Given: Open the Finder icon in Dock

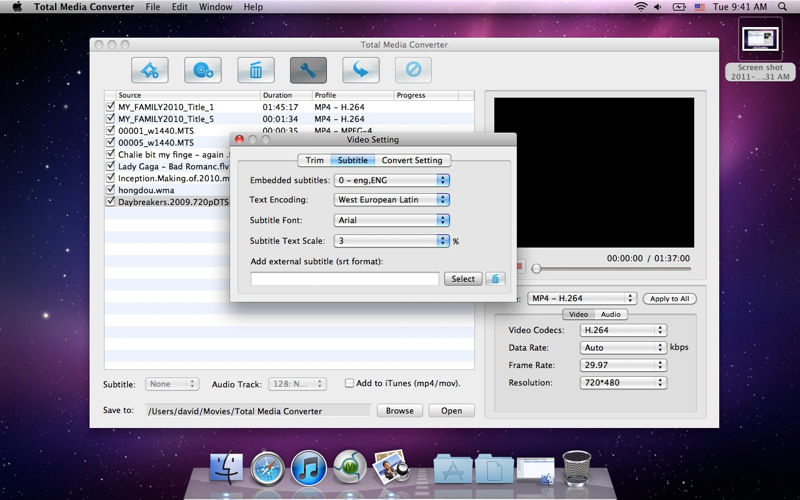Looking at the screenshot, I should [x=227, y=467].
